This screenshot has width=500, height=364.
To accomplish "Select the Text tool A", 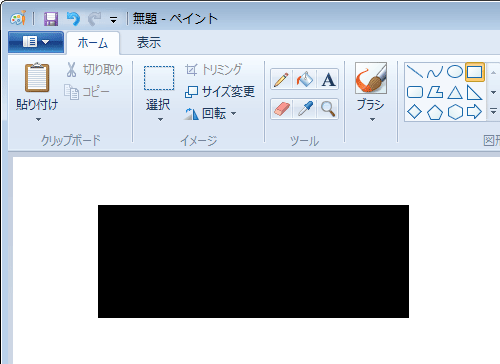I will (328, 79).
